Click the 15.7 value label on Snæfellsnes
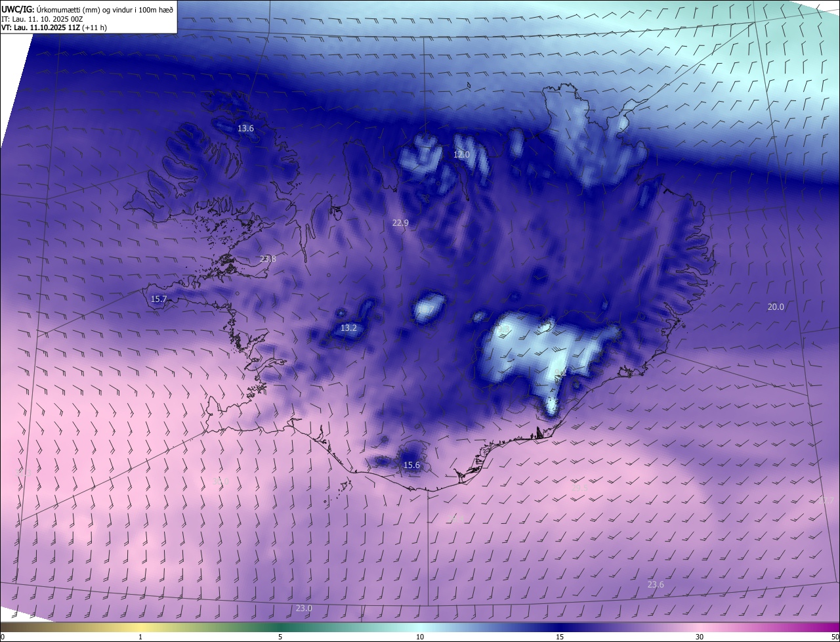The image size is (840, 642). coord(159,299)
